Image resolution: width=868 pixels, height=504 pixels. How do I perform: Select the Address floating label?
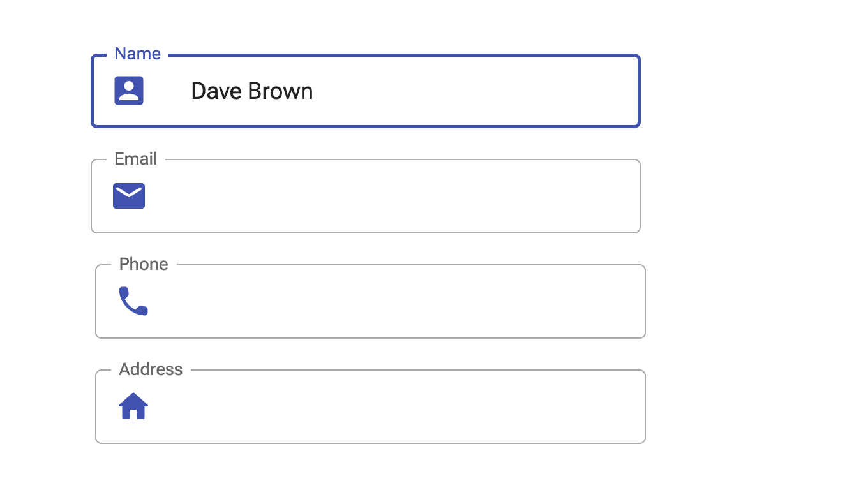pos(151,369)
